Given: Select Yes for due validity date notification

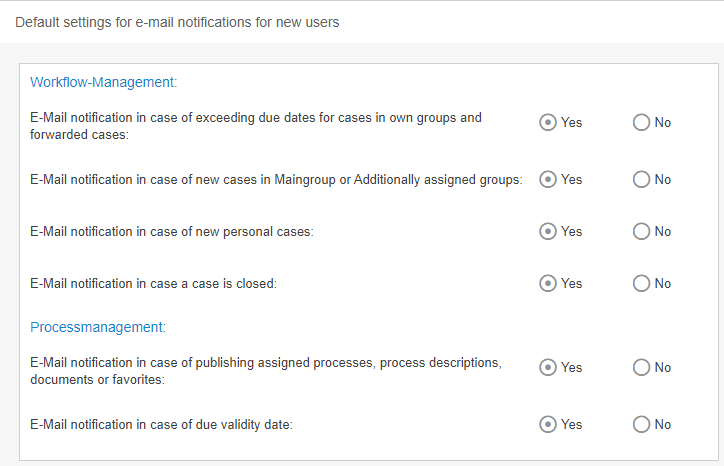Looking at the screenshot, I should (548, 424).
